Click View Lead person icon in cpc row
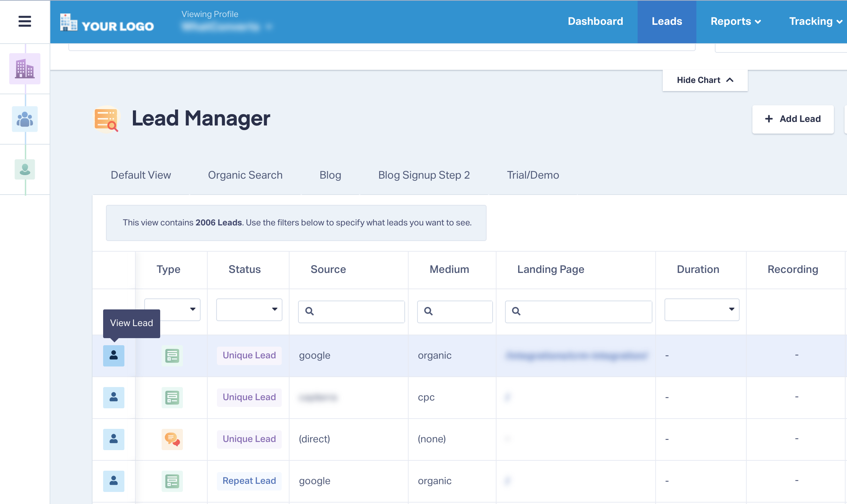 113,397
